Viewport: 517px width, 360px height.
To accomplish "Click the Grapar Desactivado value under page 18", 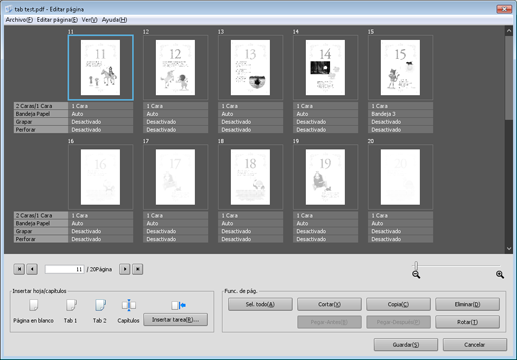I will tap(251, 231).
